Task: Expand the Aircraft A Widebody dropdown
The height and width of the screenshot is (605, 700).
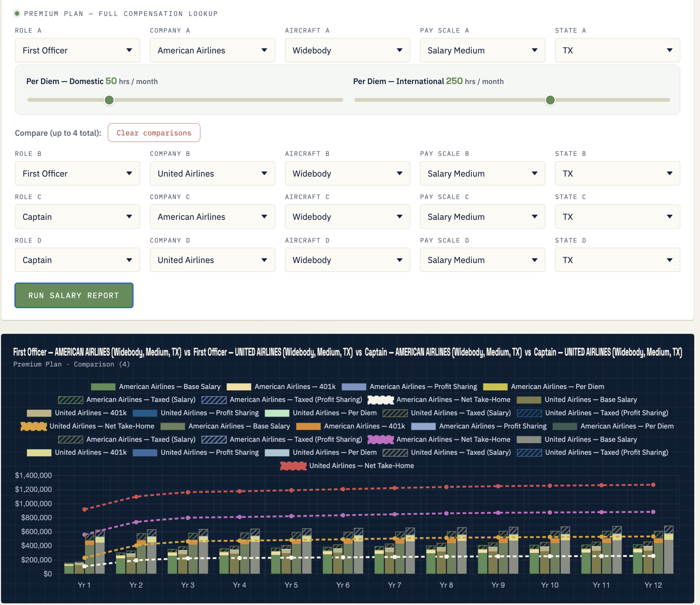Action: pos(348,50)
